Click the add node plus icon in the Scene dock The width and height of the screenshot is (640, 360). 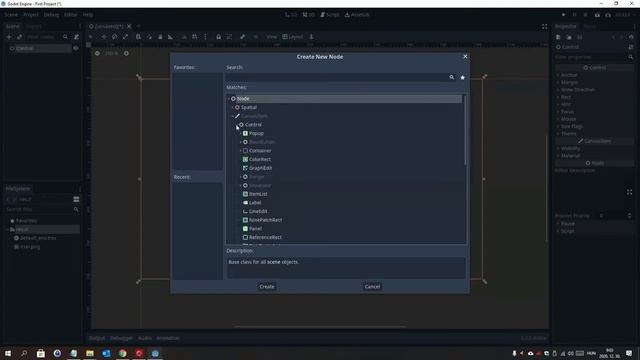9,37
